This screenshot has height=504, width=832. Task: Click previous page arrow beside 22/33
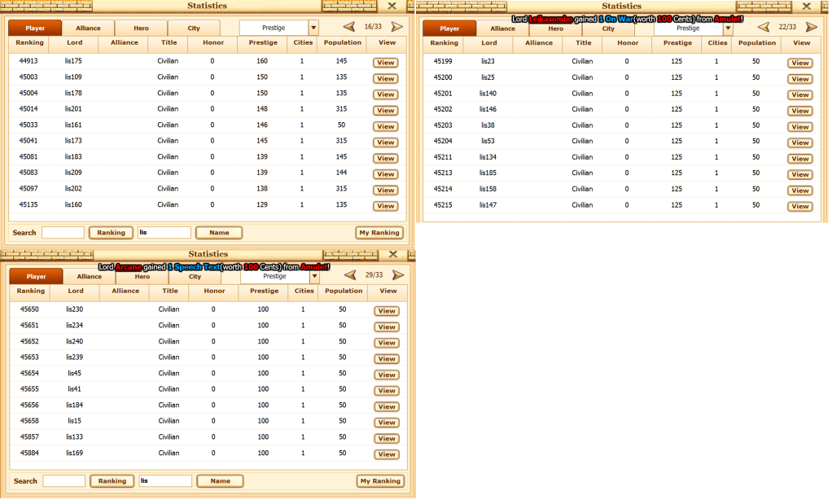tap(764, 28)
